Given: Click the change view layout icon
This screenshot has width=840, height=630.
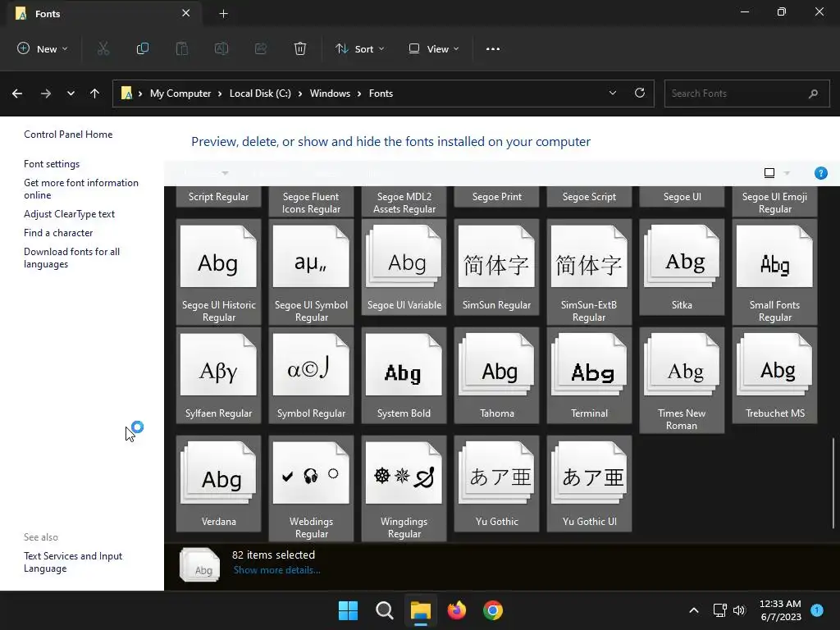Looking at the screenshot, I should (769, 173).
